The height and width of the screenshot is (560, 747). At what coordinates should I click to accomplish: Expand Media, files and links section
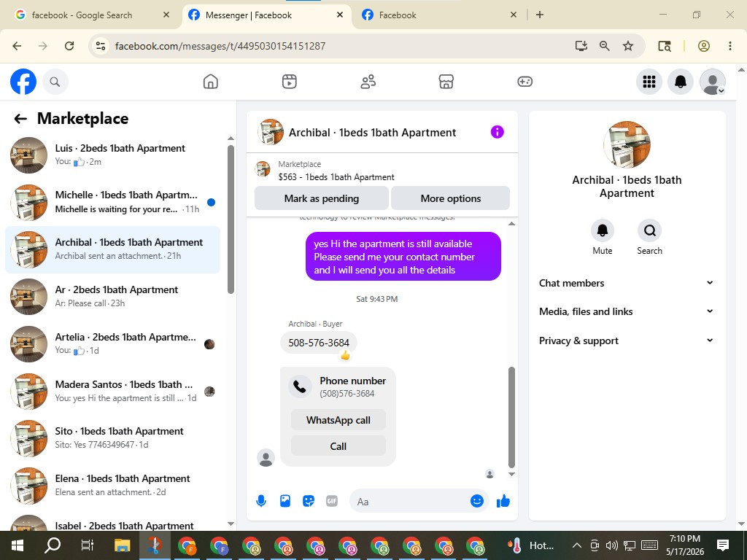(x=627, y=311)
